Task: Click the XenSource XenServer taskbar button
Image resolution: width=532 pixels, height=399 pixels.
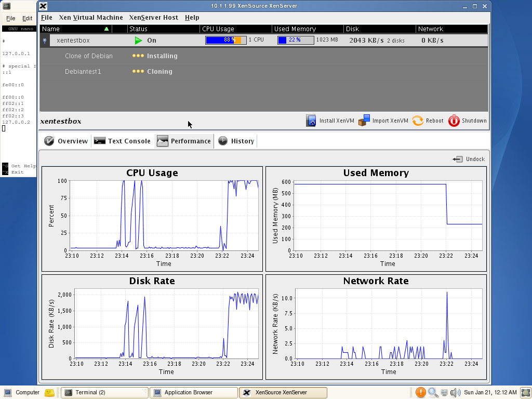Action: pos(283,393)
